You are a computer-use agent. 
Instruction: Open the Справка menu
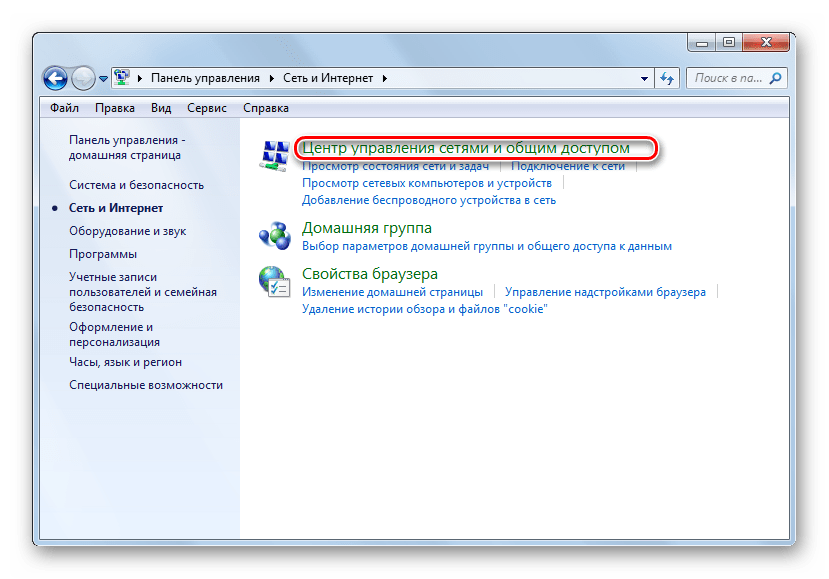click(266, 108)
